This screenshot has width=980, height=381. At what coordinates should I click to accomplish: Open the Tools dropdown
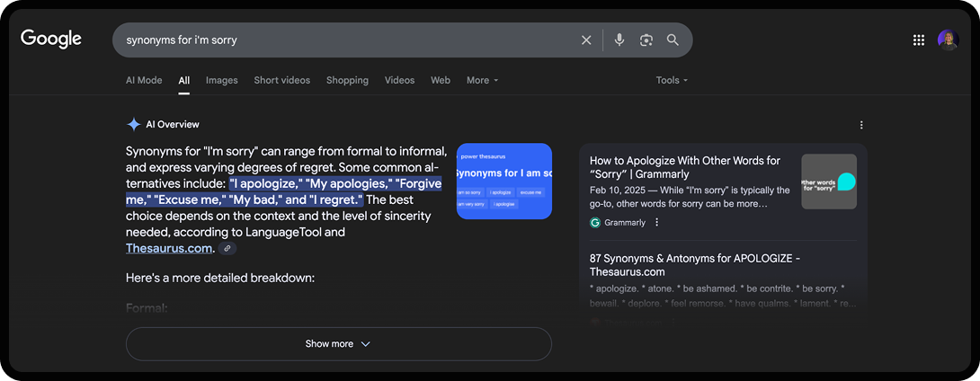[672, 80]
